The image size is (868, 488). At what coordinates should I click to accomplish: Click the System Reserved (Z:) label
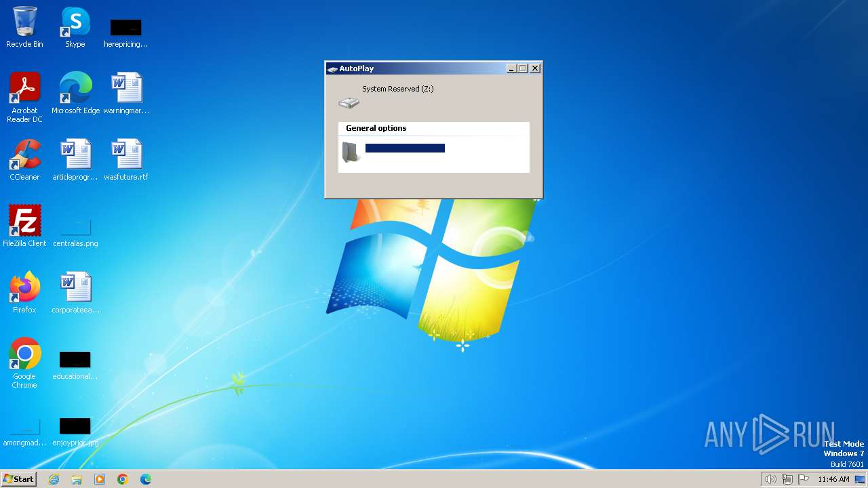tap(398, 89)
